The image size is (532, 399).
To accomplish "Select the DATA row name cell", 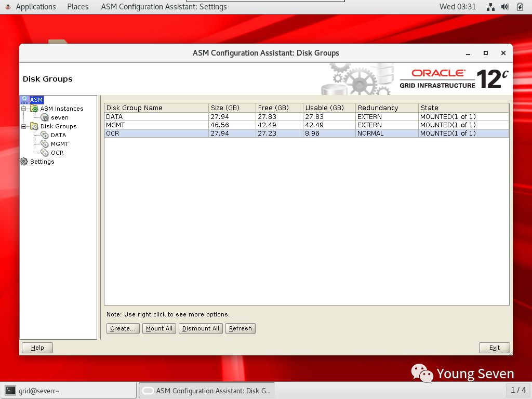I will click(156, 117).
